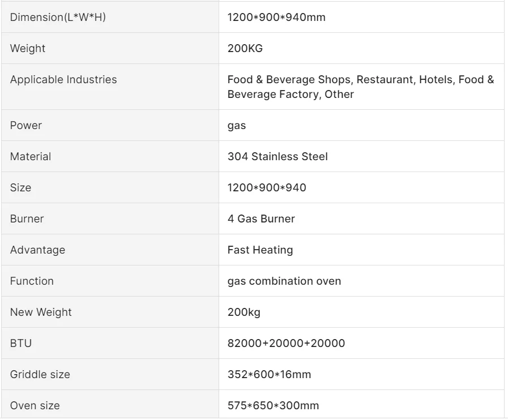The height and width of the screenshot is (420, 508).
Task: Select the 4 Gas Burner value
Action: coord(261,218)
